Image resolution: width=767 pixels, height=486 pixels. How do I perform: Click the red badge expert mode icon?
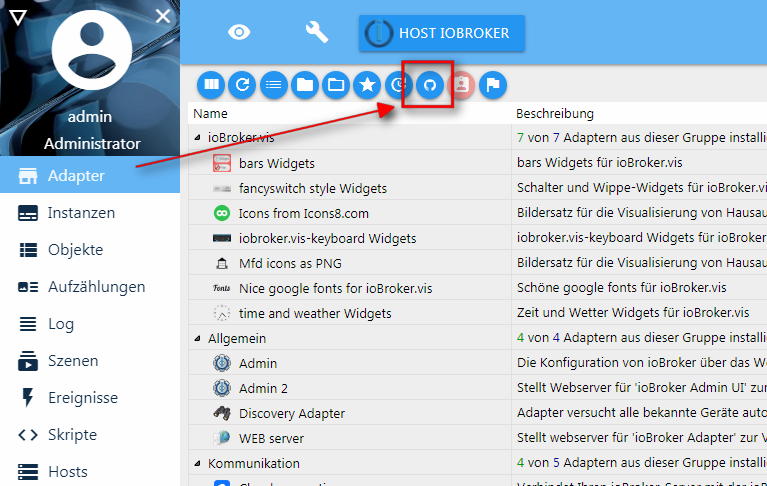pyautogui.click(x=461, y=85)
